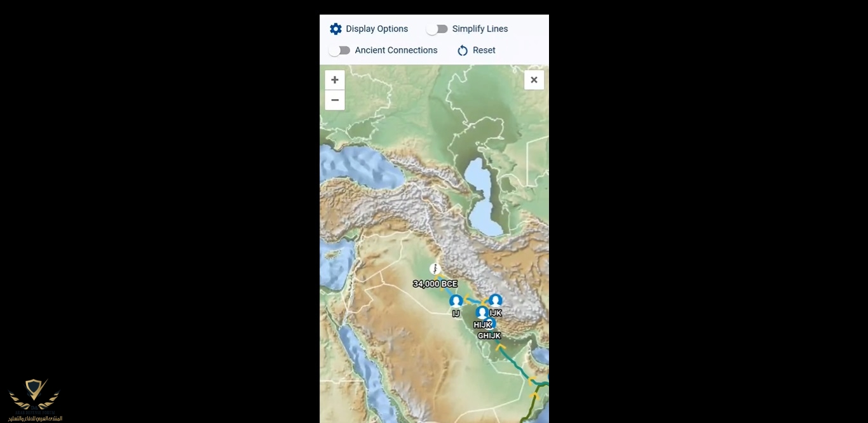The width and height of the screenshot is (868, 423).
Task: Close the map with the X
Action: coord(534,80)
